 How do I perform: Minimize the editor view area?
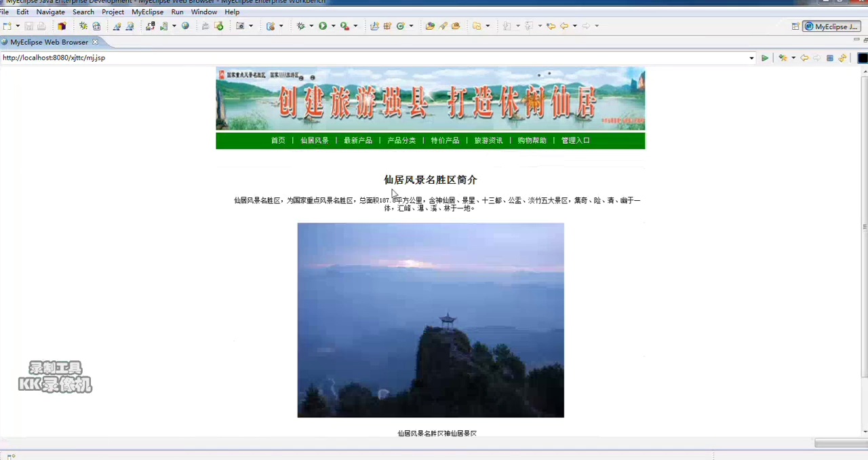[x=856, y=40]
